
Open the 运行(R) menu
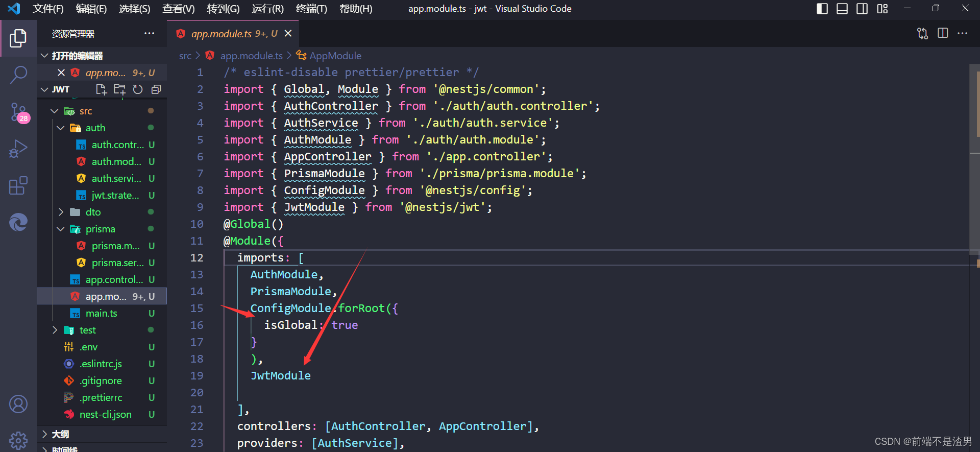coord(267,9)
